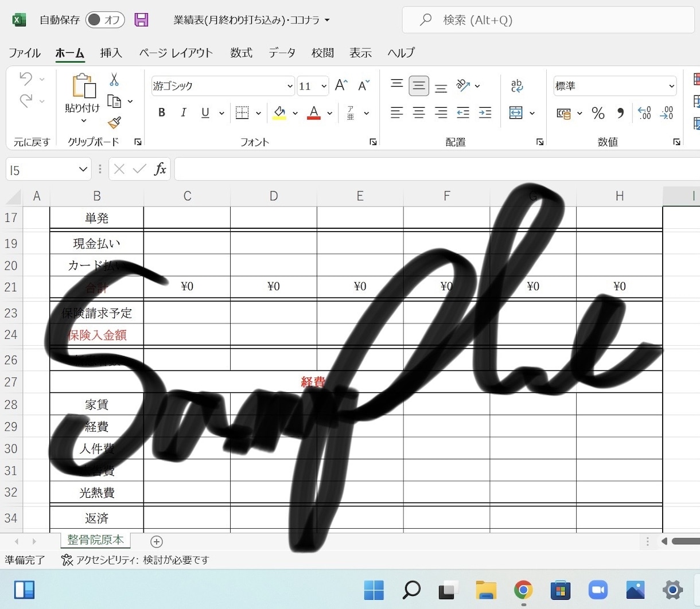Click Increase Decimal icon
The width and height of the screenshot is (700, 609).
click(x=644, y=113)
